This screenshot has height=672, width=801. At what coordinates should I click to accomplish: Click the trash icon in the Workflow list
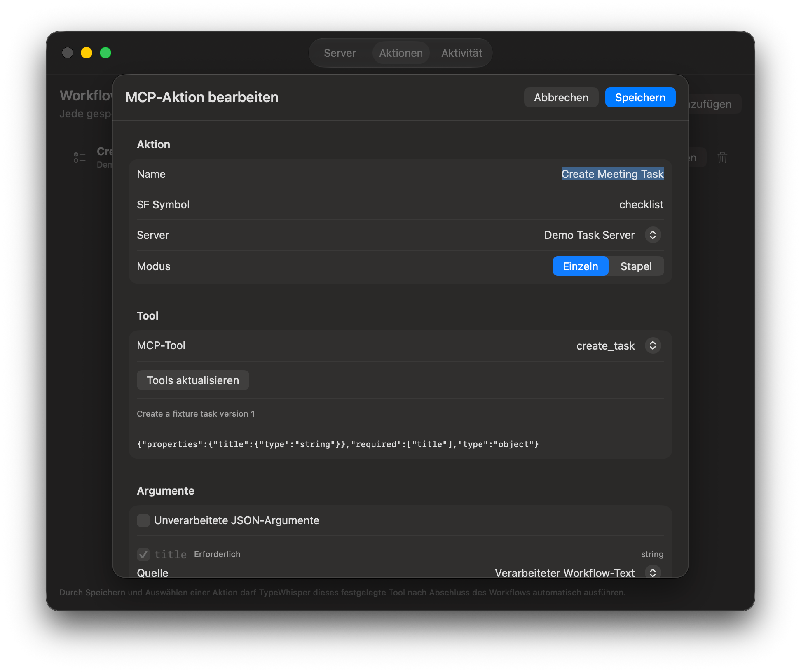pyautogui.click(x=722, y=158)
